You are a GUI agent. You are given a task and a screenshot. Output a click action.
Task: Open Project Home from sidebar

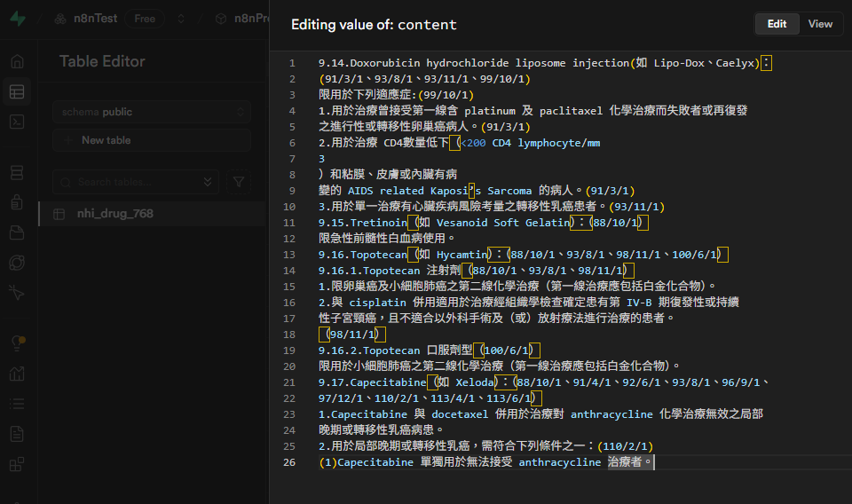(x=17, y=61)
